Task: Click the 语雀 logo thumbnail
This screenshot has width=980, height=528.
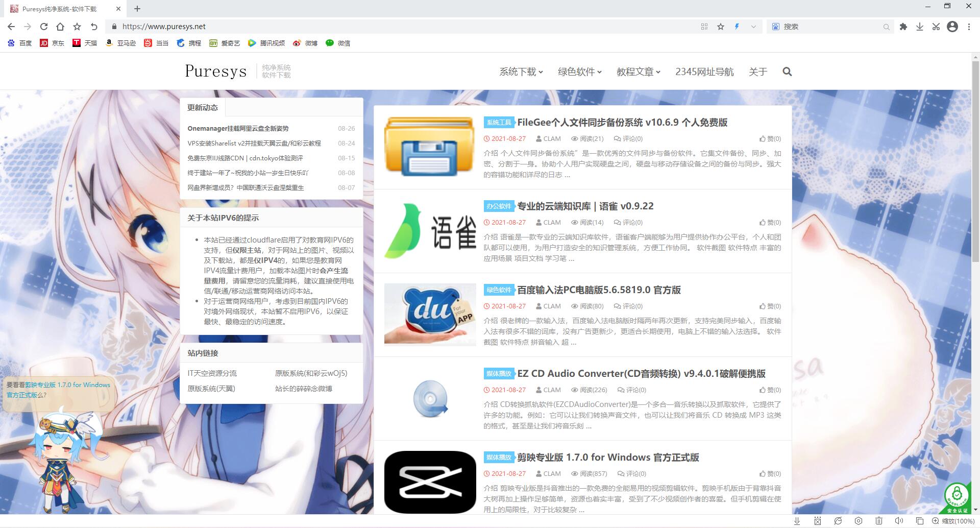Action: 430,231
